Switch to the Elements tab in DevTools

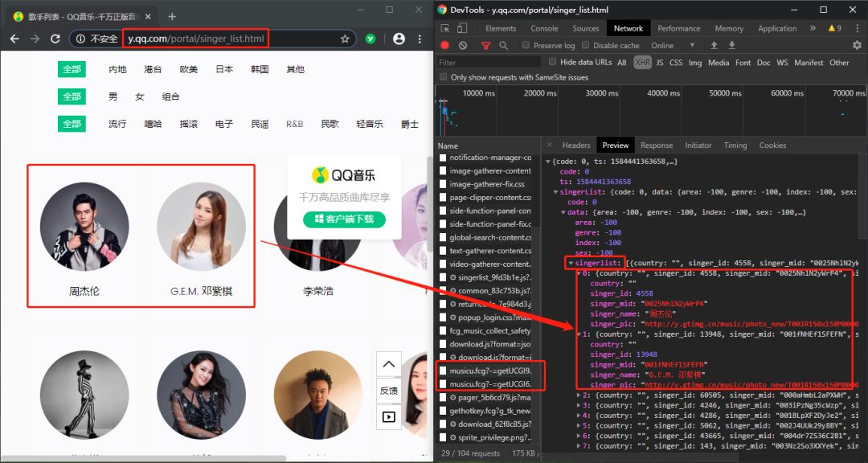[x=501, y=28]
